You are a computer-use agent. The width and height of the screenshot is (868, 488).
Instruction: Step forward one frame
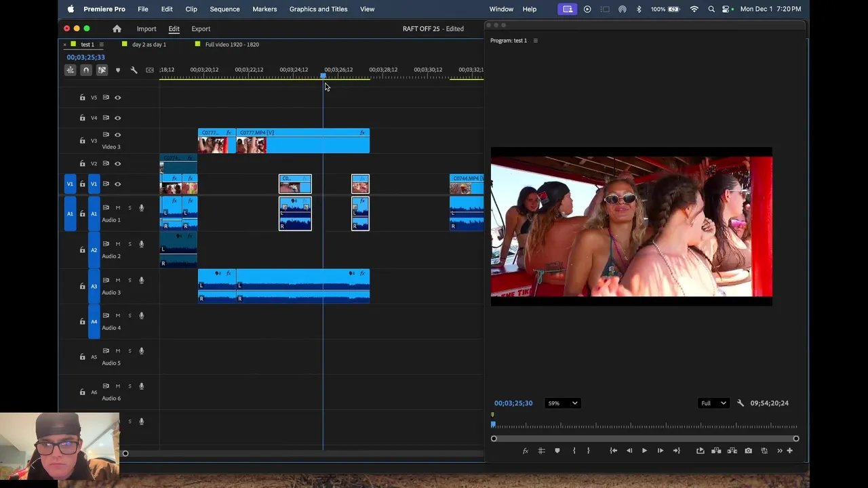[x=660, y=451]
